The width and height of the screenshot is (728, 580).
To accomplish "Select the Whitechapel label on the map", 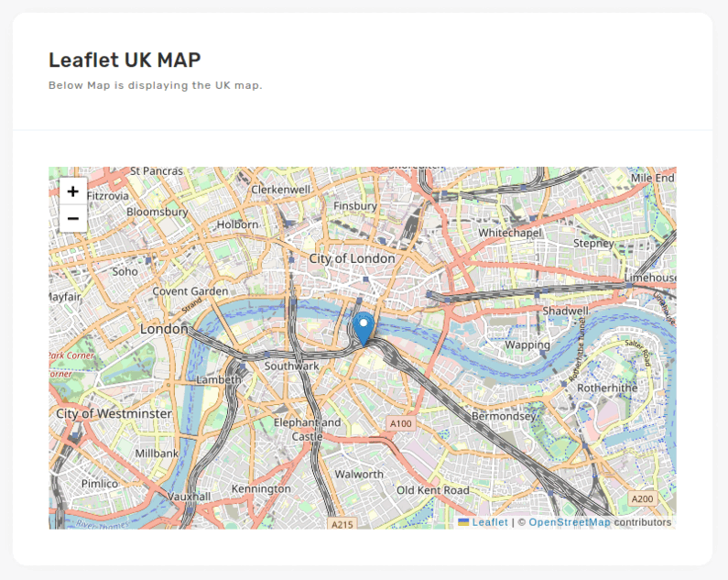I will coord(510,234).
